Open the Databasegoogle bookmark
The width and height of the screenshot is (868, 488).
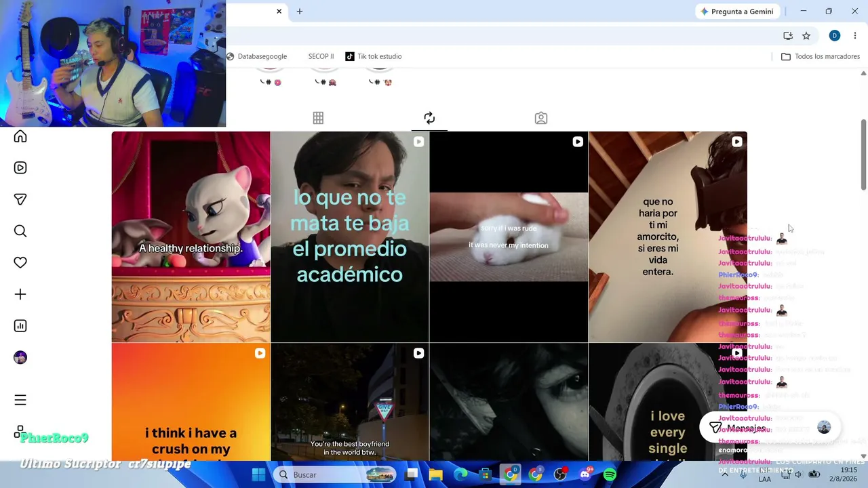257,56
